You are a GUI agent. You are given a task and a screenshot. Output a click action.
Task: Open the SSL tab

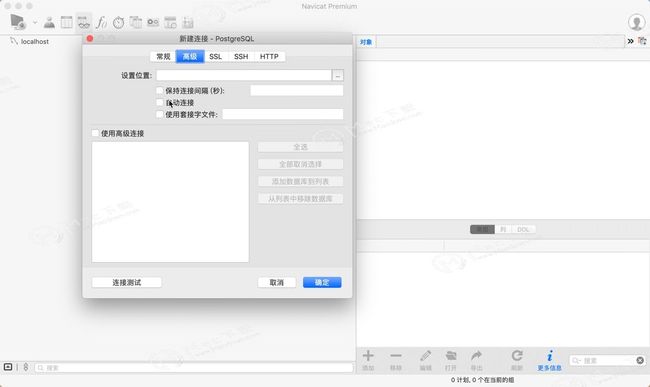(216, 56)
